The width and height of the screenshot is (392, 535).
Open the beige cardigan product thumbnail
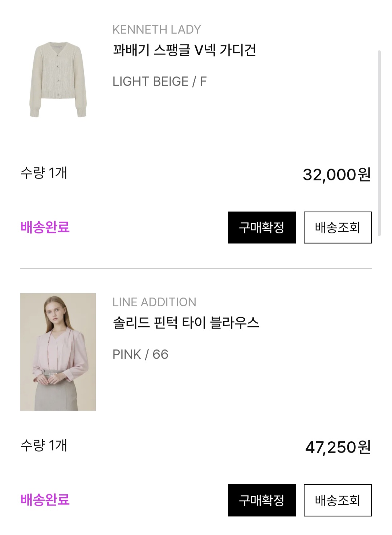point(58,79)
